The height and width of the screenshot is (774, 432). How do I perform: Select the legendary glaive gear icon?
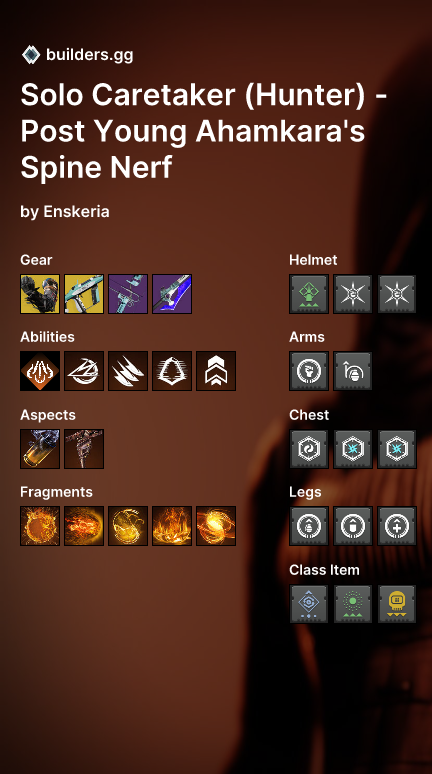[172, 294]
